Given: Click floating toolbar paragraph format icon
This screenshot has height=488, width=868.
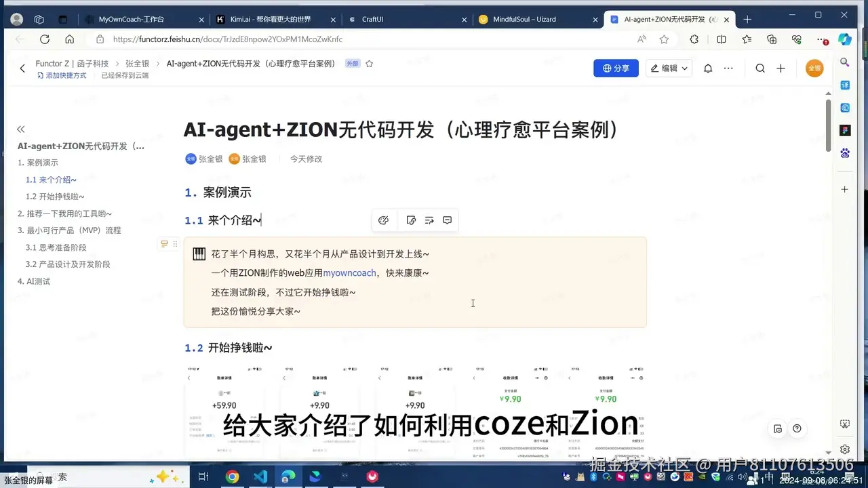Looking at the screenshot, I should click(x=429, y=220).
